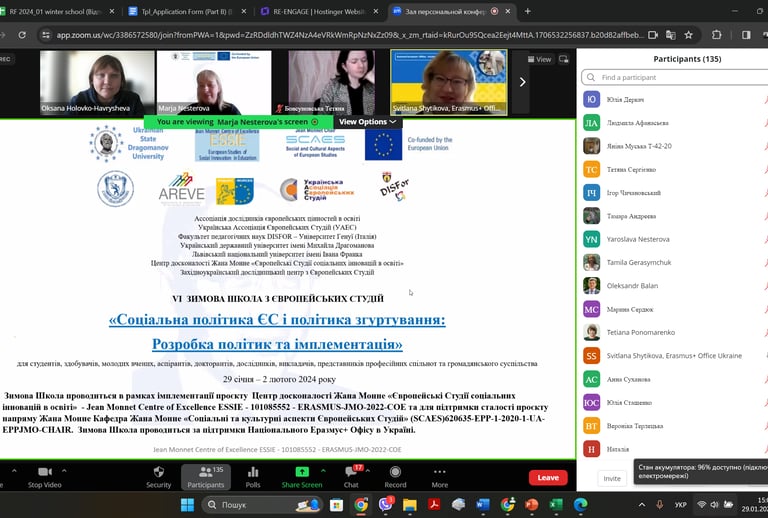This screenshot has height=518, width=768.
Task: Open Adobe Acrobat from taskbar
Action: pos(434,505)
